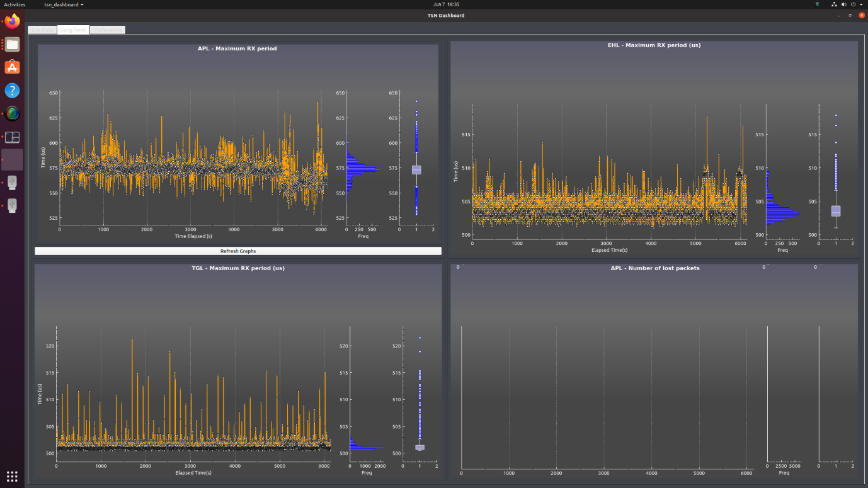Viewport: 868px width, 488px height.
Task: Open Firefox from the dock
Action: tap(12, 21)
